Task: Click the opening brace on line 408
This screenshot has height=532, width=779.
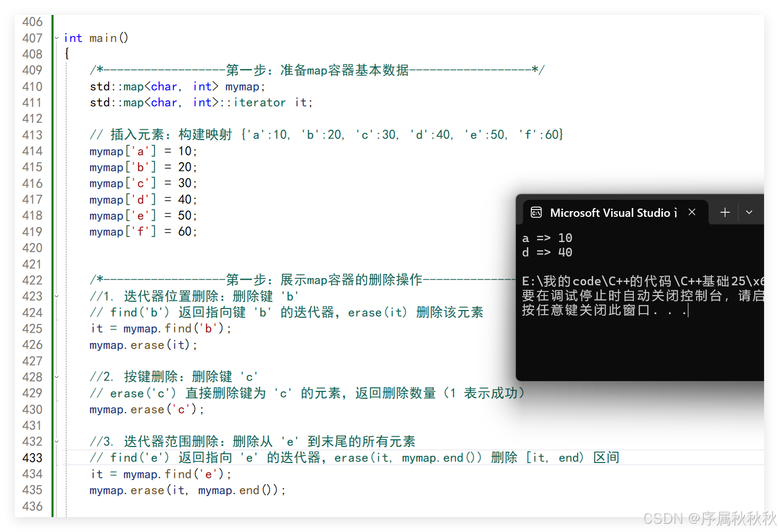Action: pyautogui.click(x=67, y=54)
